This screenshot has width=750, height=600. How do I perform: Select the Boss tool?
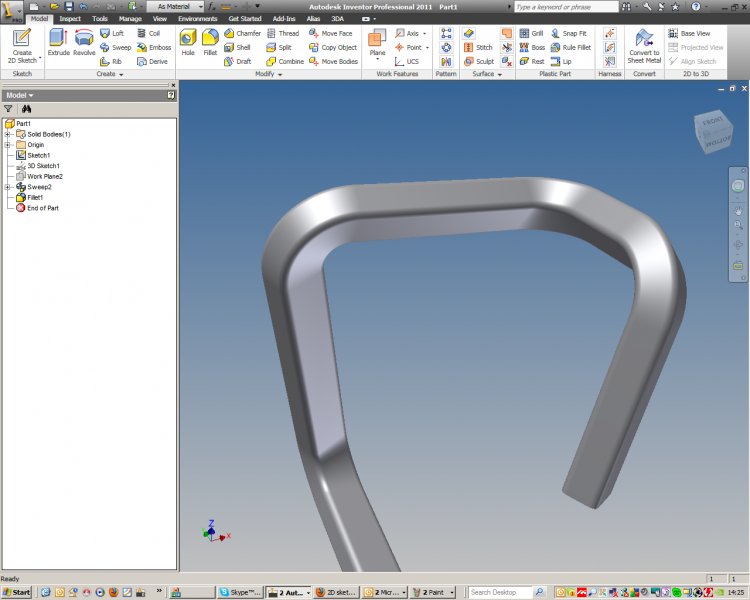point(532,47)
